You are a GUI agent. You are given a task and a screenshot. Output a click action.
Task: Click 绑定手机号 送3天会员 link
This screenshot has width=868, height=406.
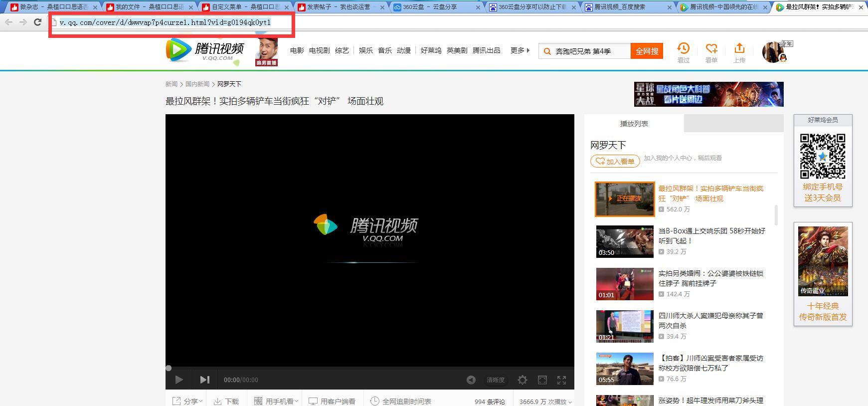(823, 193)
